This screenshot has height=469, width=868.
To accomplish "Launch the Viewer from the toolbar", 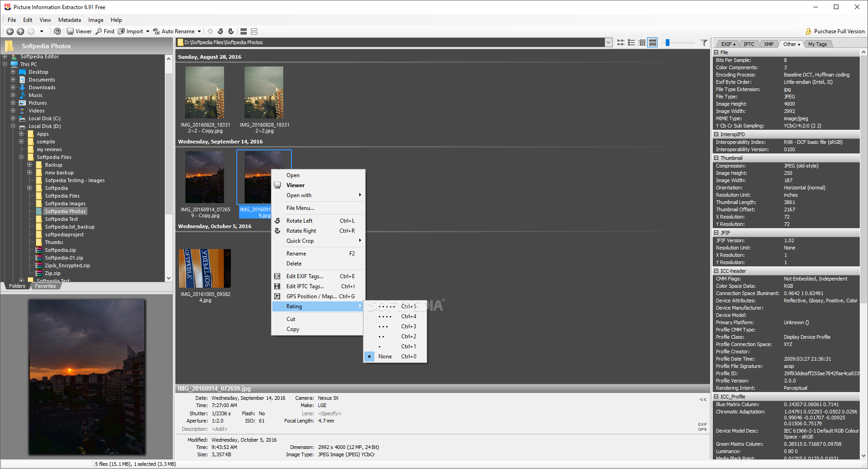I will tap(79, 31).
